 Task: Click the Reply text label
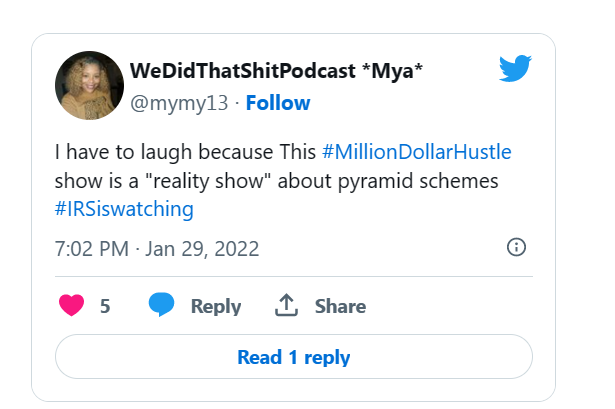click(x=216, y=306)
